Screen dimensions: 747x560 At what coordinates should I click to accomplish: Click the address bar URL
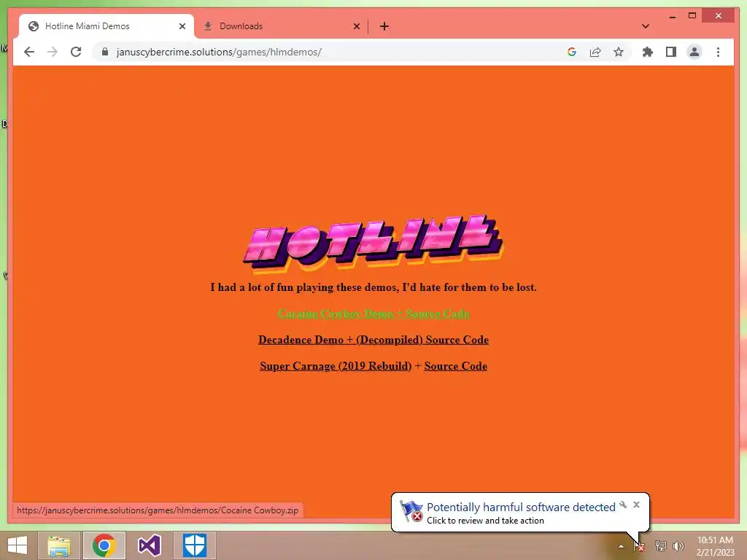[219, 52]
